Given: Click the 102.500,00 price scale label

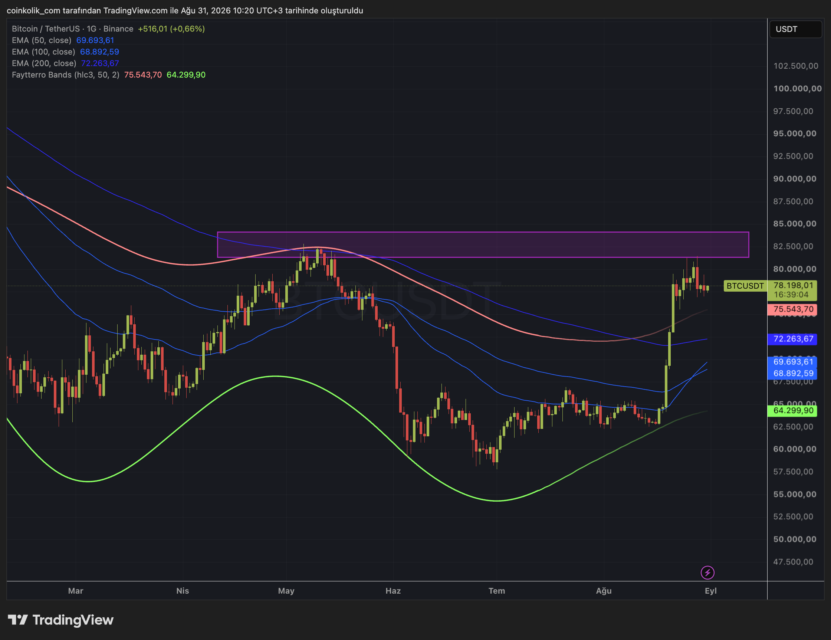Looking at the screenshot, I should (795, 66).
